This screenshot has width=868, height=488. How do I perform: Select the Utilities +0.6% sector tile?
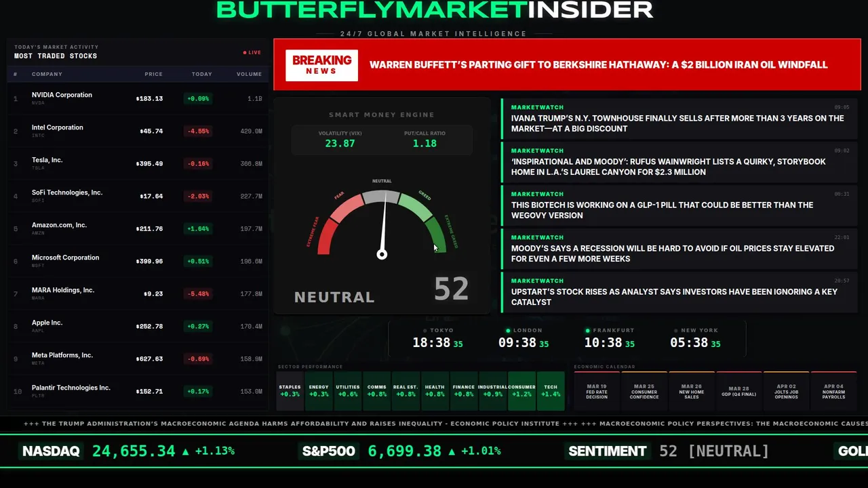click(348, 391)
